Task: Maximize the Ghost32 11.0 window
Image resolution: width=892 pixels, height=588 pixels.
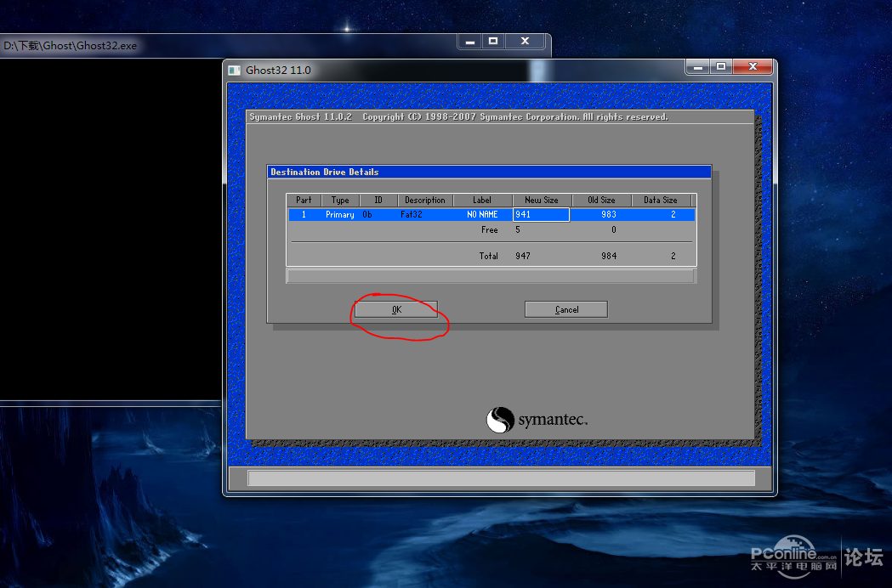Action: 721,66
